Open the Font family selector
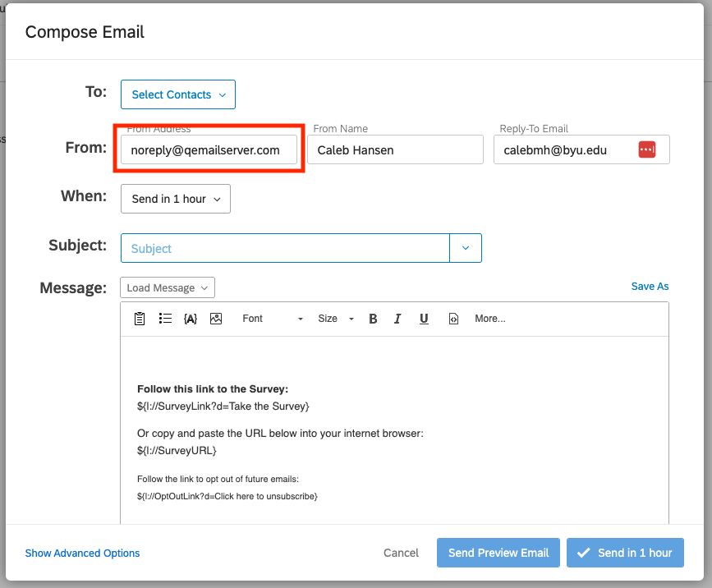 [x=272, y=319]
